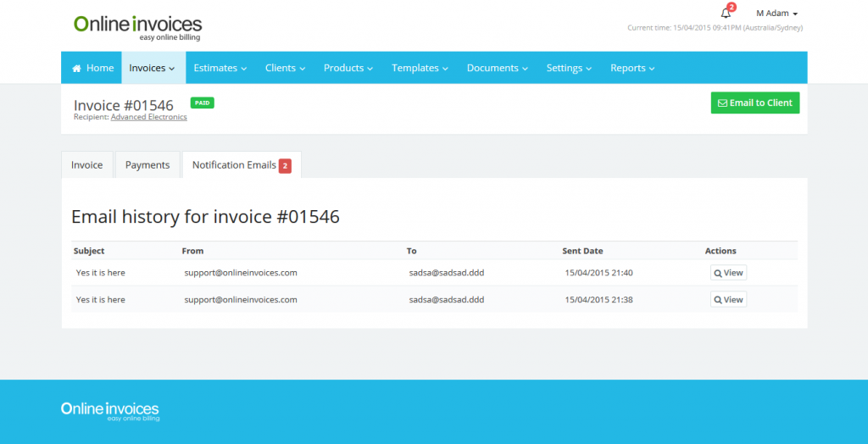The width and height of the screenshot is (868, 444).
Task: Open the Templates menu
Action: tap(420, 68)
